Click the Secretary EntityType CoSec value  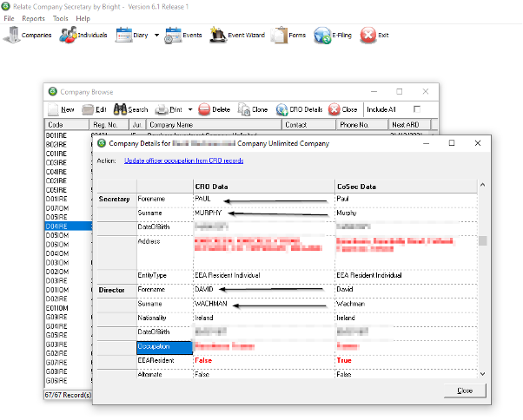click(369, 275)
